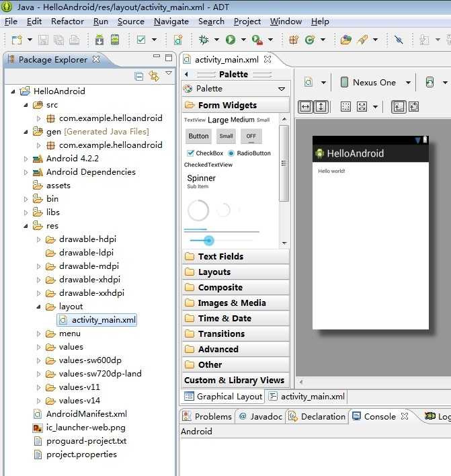Expand the drawable-hdpi folder
The height and width of the screenshot is (476, 451).
(38, 239)
